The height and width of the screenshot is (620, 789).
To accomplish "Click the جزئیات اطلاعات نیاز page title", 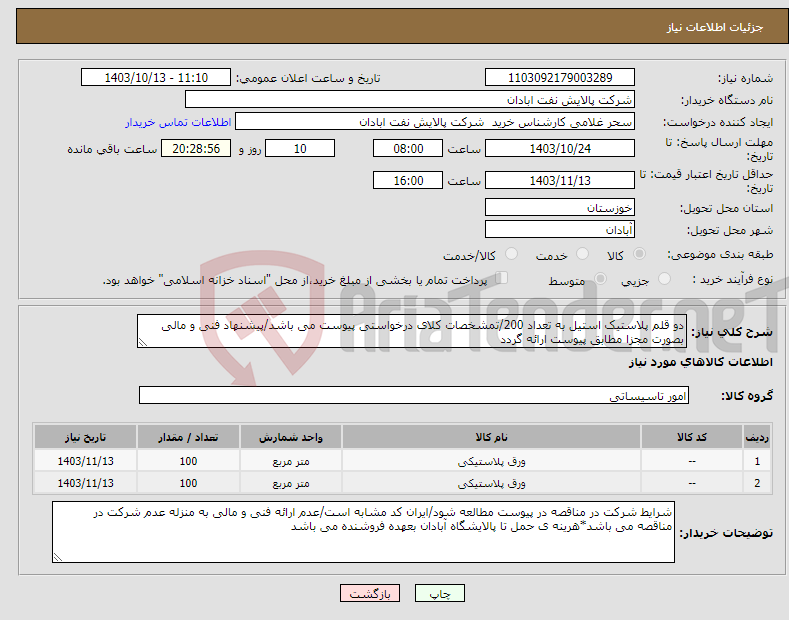I will click(715, 27).
